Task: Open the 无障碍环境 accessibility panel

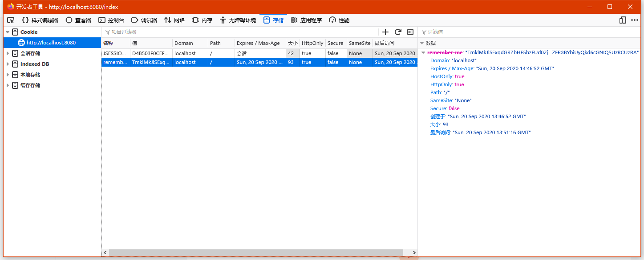Action: coord(238,20)
